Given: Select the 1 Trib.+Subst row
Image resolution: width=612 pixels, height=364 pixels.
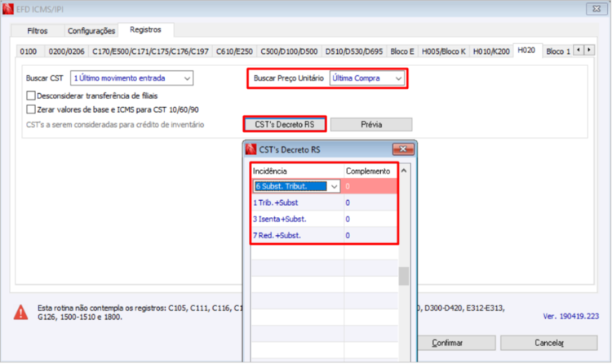Looking at the screenshot, I should 324,202.
